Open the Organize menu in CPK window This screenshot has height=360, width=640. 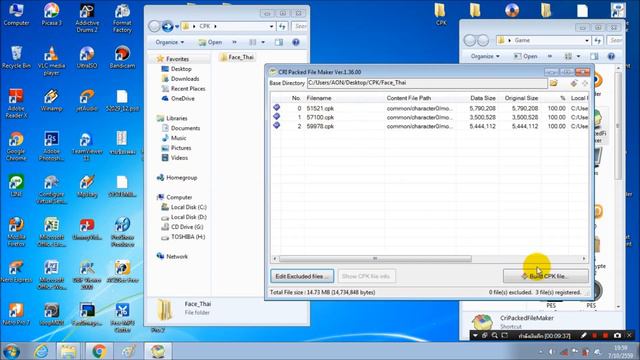[169, 42]
